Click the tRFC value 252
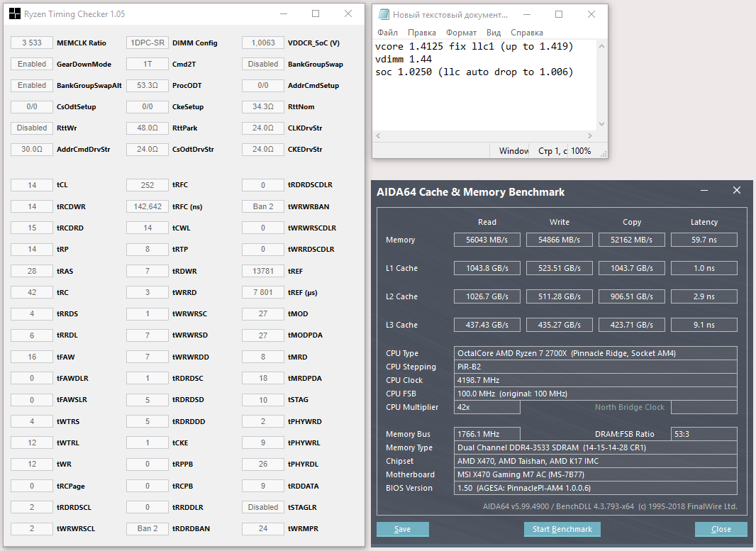Viewport: 756px width, 551px height. pos(148,185)
